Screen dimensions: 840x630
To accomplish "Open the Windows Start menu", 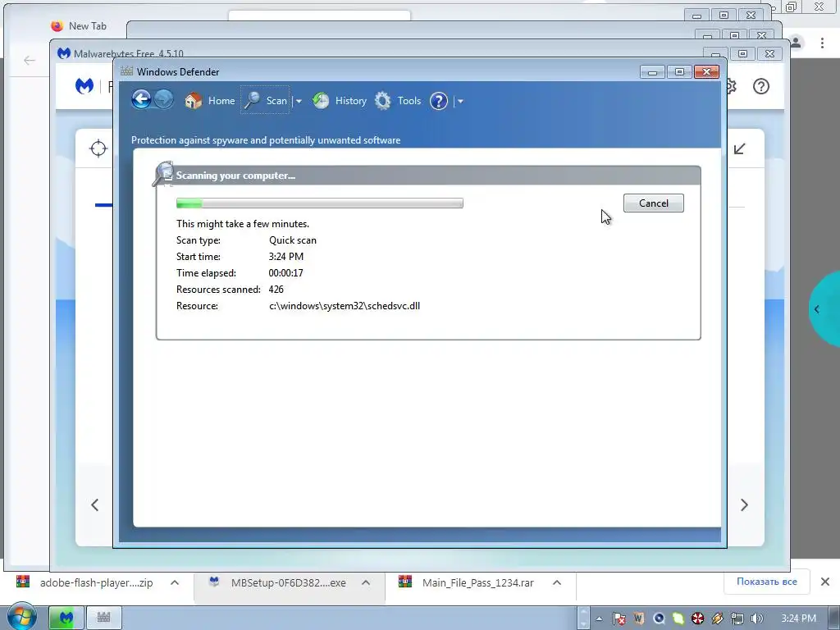I will [21, 617].
